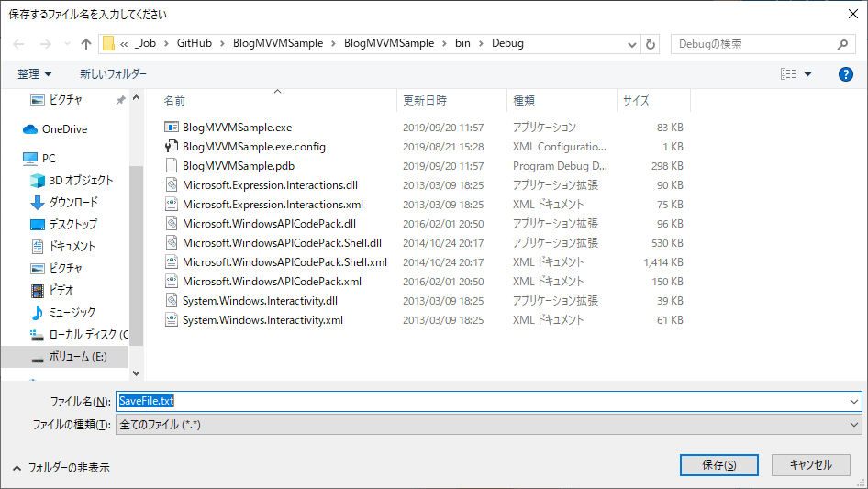The height and width of the screenshot is (489, 868).
Task: Go forward with the right arrow
Action: 45,44
